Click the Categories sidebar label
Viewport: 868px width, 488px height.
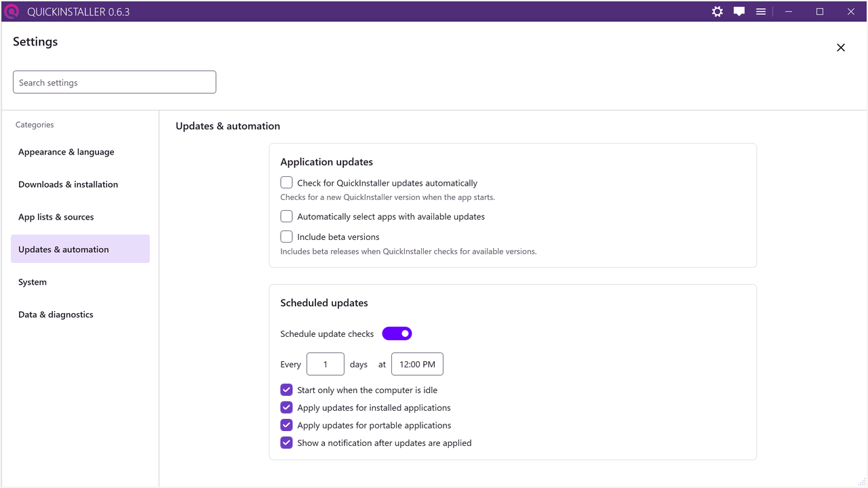(x=35, y=125)
